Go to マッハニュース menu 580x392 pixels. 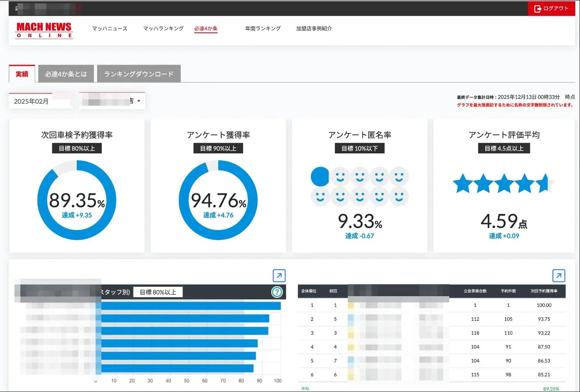click(x=110, y=29)
